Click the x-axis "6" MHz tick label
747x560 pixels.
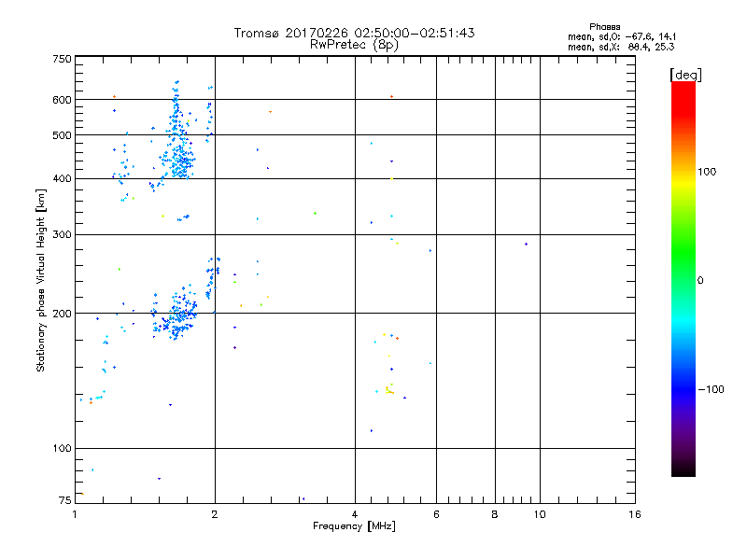[x=436, y=514]
